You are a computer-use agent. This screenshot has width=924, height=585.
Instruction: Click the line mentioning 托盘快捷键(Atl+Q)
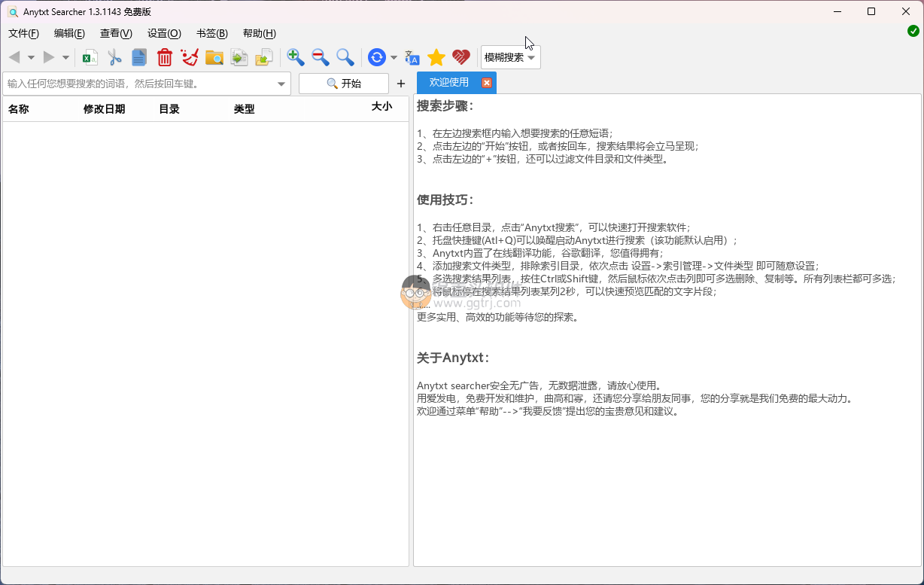click(x=577, y=240)
